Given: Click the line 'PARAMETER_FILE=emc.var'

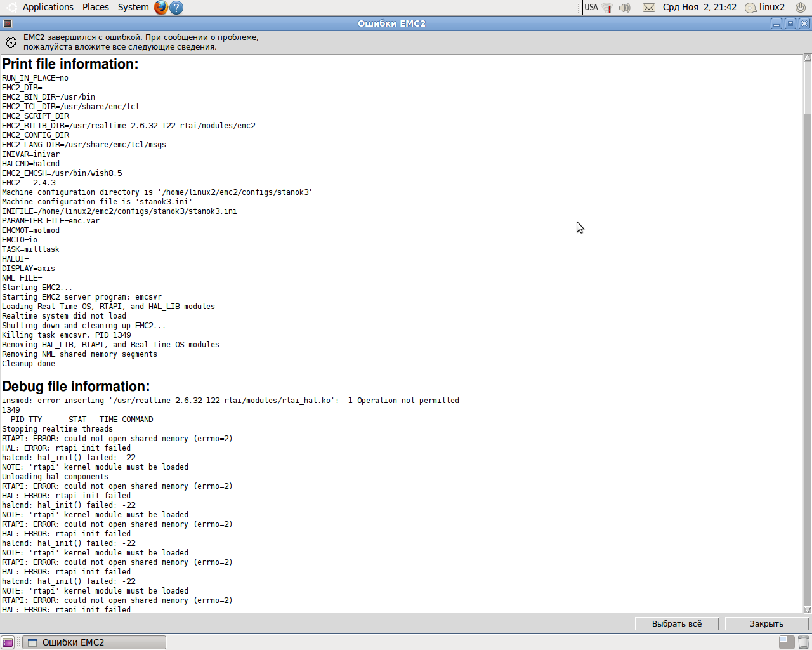Looking at the screenshot, I should click(x=51, y=221).
